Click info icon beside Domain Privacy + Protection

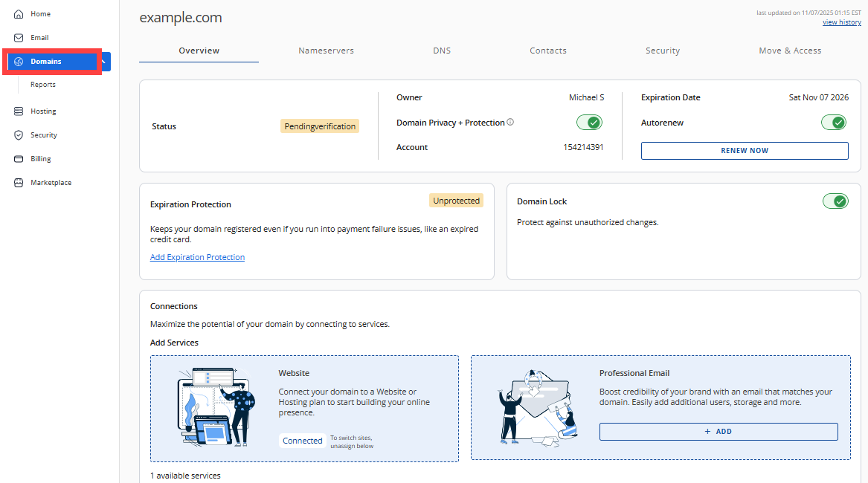[x=510, y=123]
